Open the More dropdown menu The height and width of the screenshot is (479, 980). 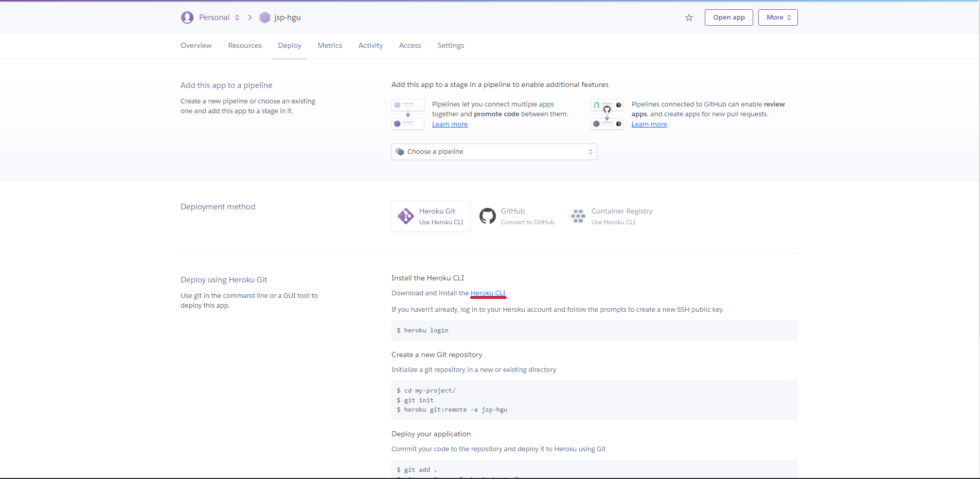778,17
